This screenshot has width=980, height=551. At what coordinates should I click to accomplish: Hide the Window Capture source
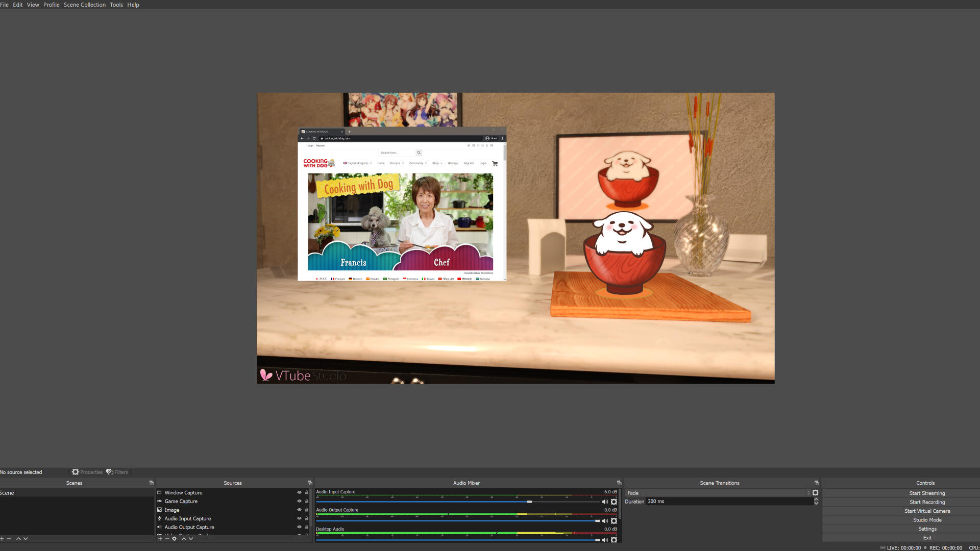pyautogui.click(x=299, y=493)
